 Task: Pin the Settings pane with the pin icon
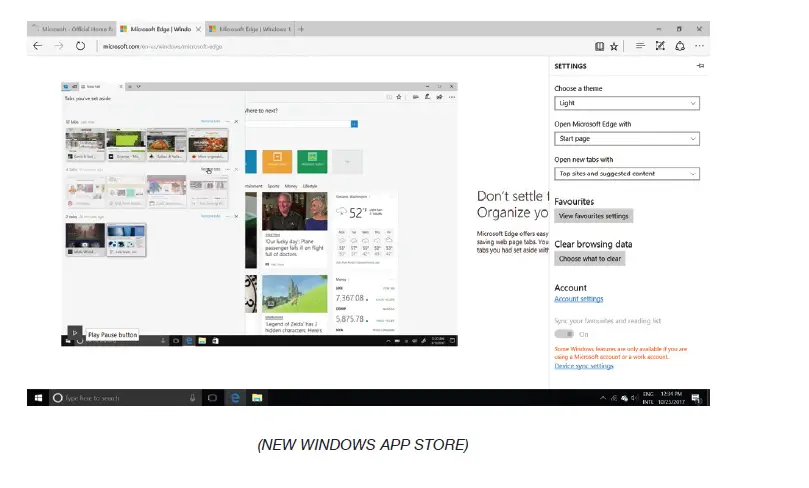[700, 66]
